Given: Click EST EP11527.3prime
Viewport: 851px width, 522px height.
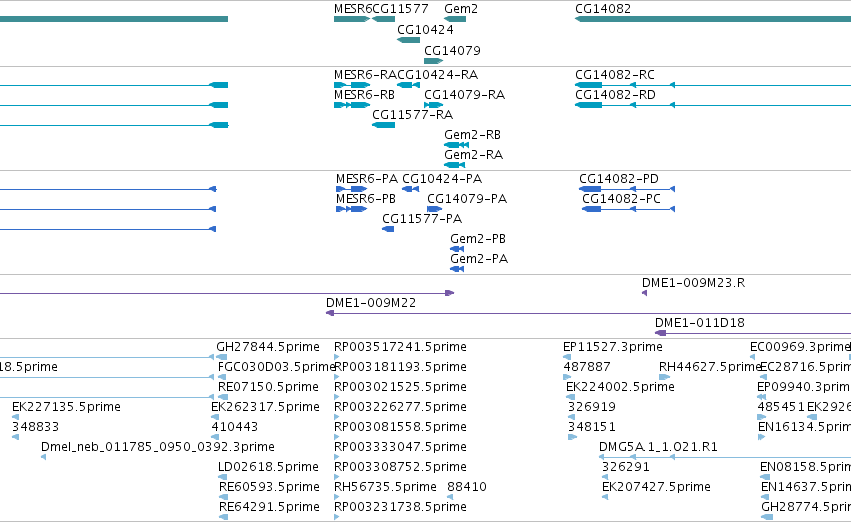Looking at the screenshot, I should [613, 347].
